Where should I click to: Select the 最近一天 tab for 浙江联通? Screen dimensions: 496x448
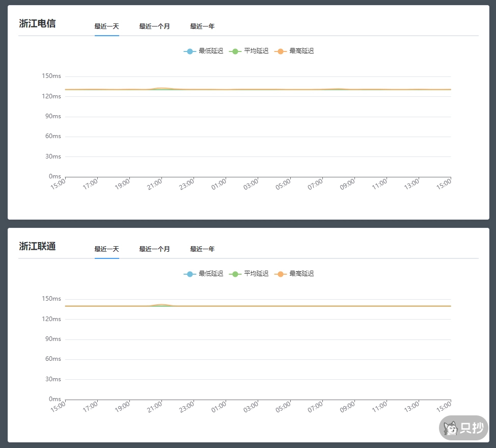click(106, 249)
